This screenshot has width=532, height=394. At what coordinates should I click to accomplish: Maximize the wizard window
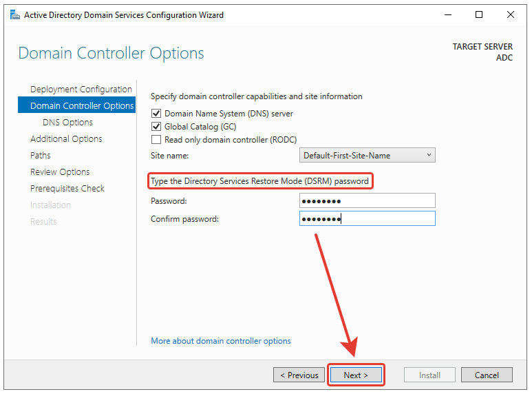[x=479, y=14]
